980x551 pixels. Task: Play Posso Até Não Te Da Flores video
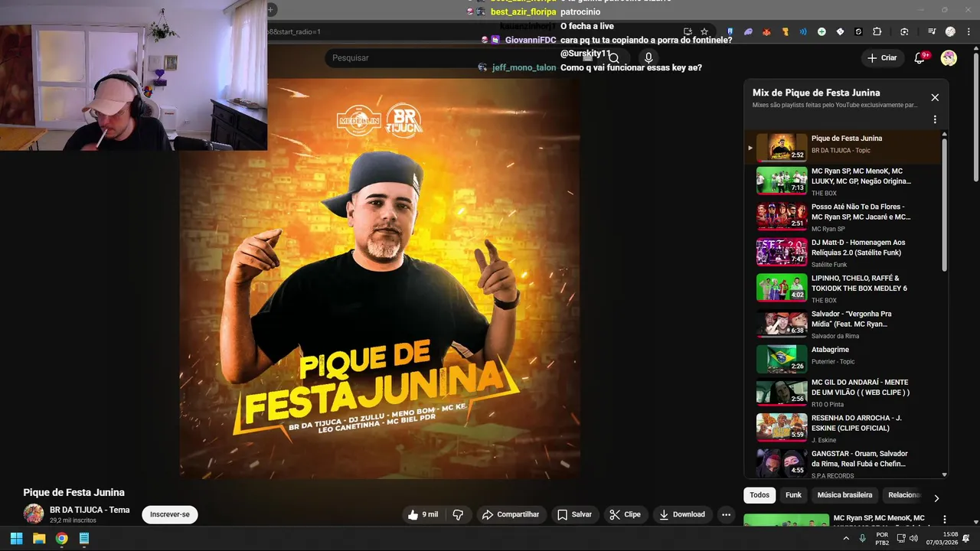pos(842,217)
